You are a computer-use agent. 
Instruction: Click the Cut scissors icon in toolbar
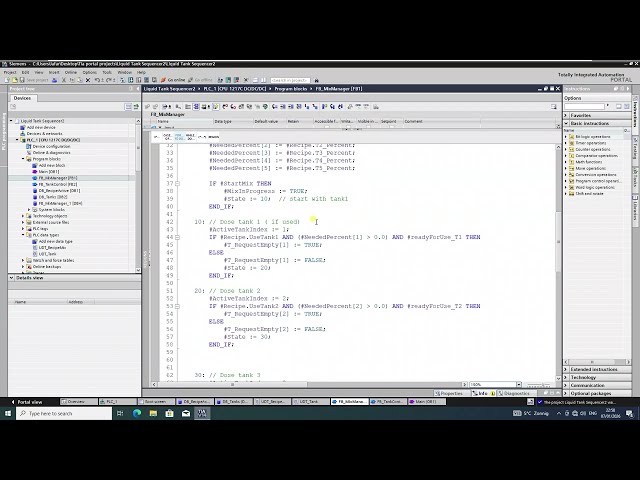pos(63,80)
